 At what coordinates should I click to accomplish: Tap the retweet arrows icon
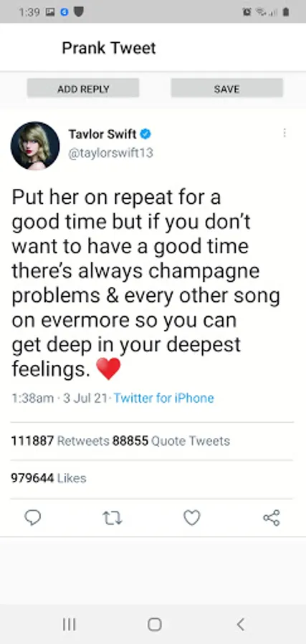tap(112, 518)
